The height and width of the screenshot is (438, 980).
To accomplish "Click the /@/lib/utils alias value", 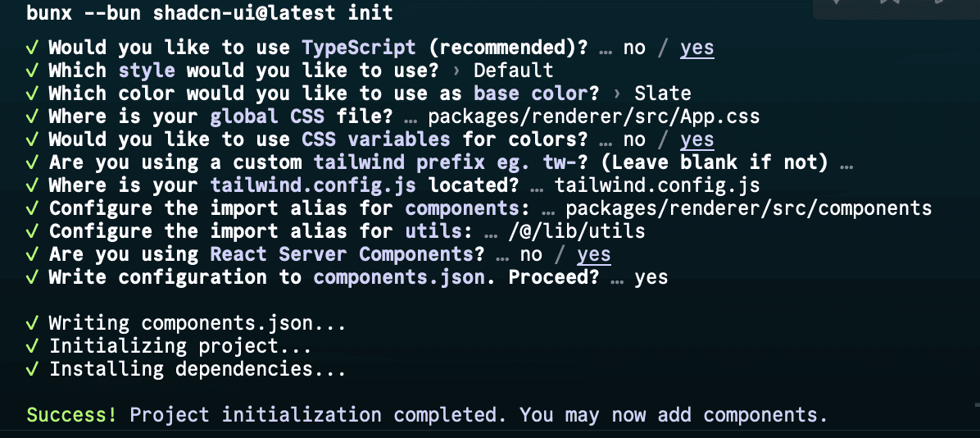I will [x=577, y=231].
